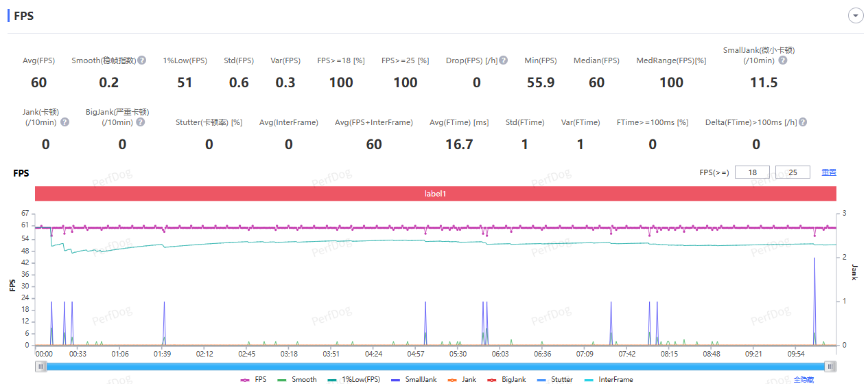Click help icon beside Drop(FPS) [/h]
The width and height of the screenshot is (868, 384).
point(503,60)
